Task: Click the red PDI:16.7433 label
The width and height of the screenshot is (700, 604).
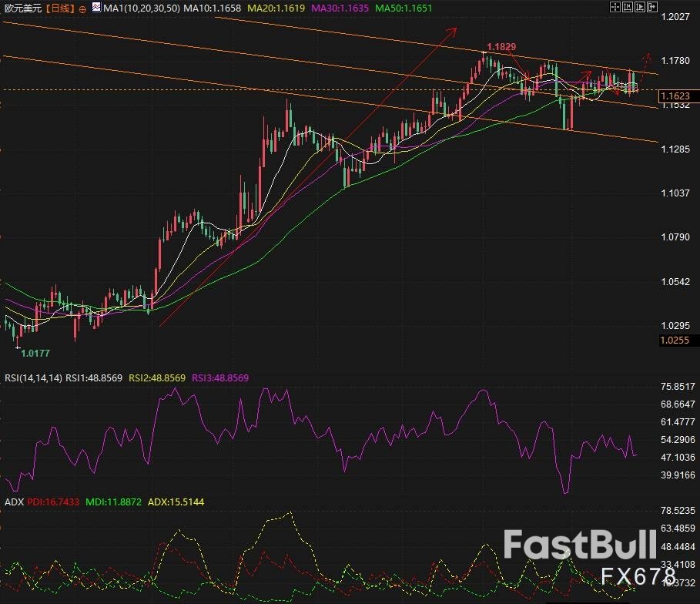Action: pos(52,502)
